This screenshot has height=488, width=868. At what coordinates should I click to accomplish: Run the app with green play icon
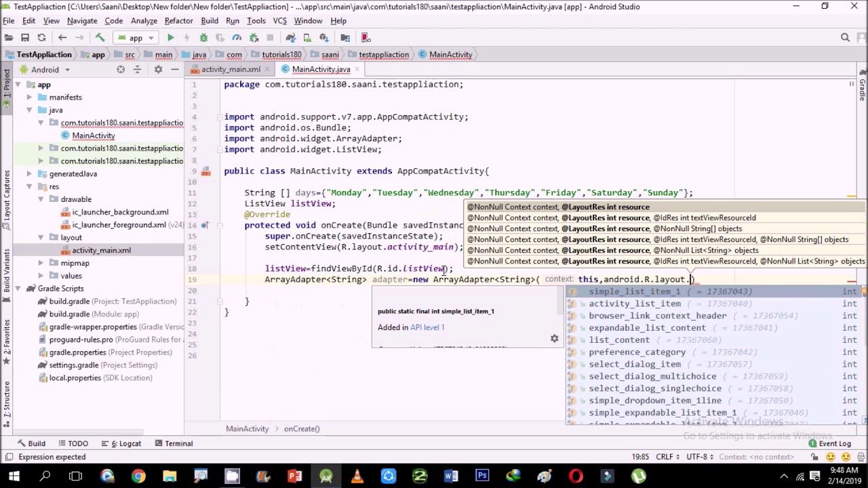point(170,38)
